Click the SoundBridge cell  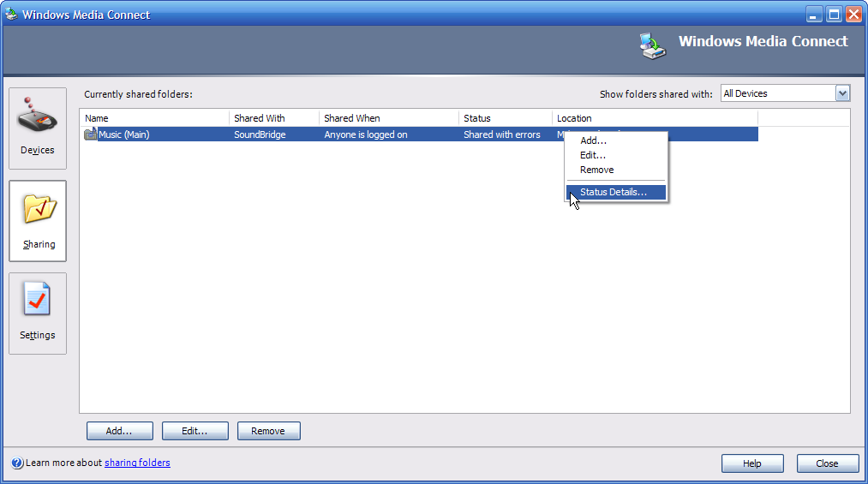click(x=260, y=134)
